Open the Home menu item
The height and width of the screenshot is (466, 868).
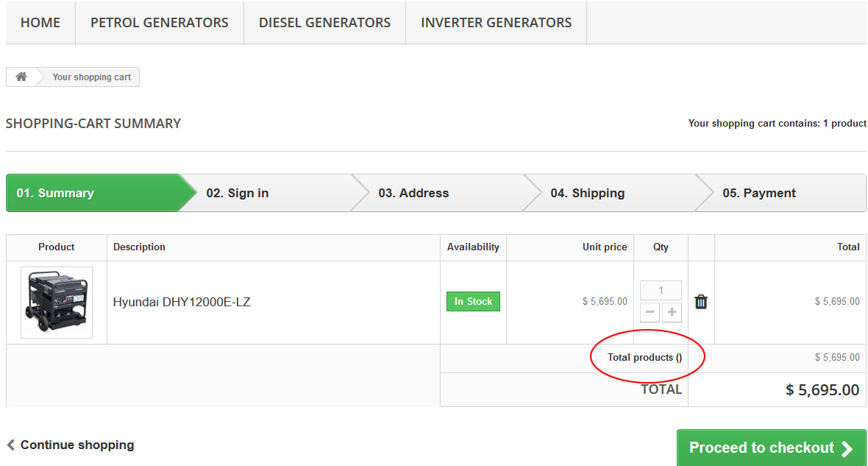tap(40, 23)
